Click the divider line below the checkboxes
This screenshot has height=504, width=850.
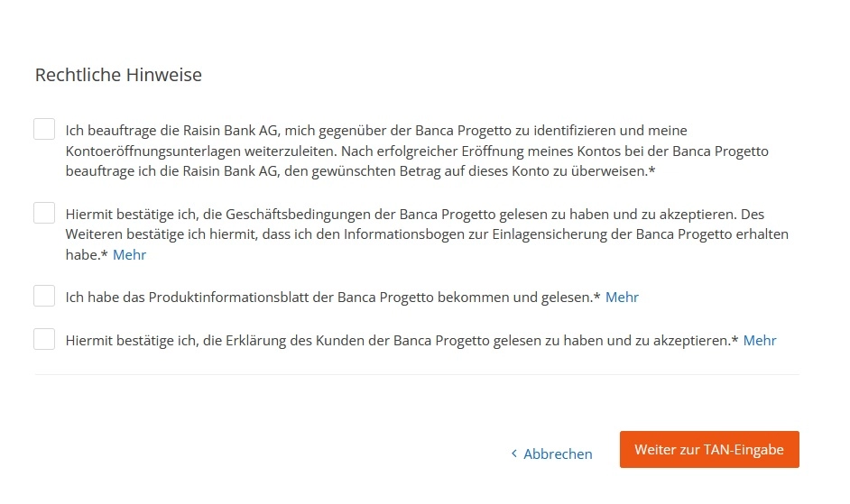pos(417,374)
